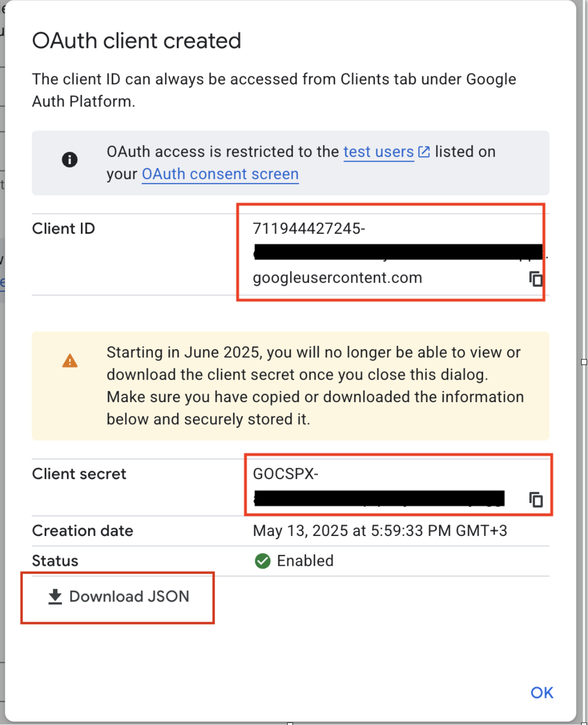Click the info icon in the grey notice
Viewport: 588px width, 725px height.
pos(70,159)
